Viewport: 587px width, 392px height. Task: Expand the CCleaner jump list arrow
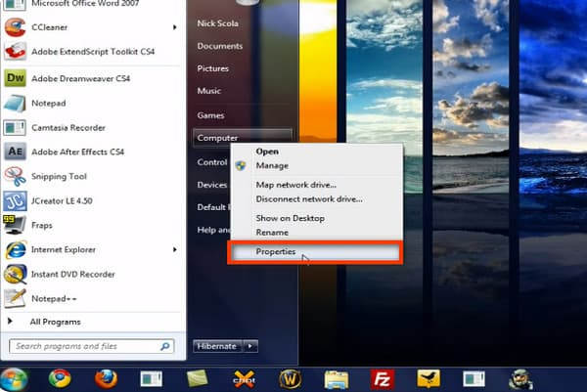[x=174, y=27]
